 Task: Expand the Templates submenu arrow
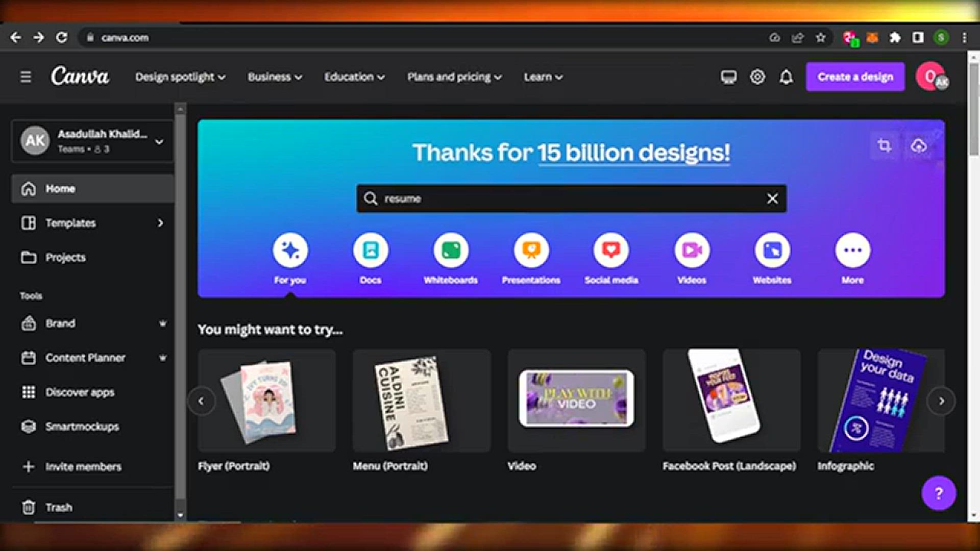click(x=160, y=223)
